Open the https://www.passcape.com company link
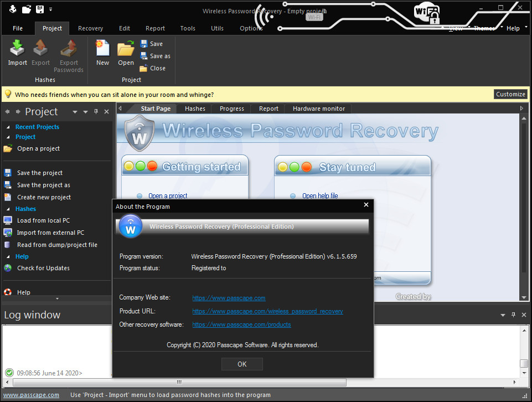 click(229, 298)
